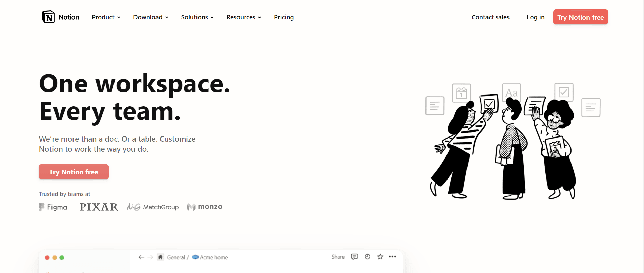Click the back arrow in app preview
The image size is (644, 273).
click(141, 257)
